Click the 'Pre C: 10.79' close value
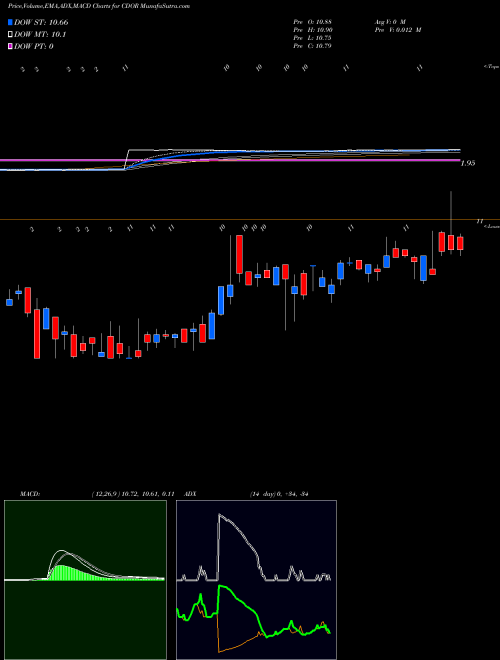The height and width of the screenshot is (660, 500). [x=313, y=46]
